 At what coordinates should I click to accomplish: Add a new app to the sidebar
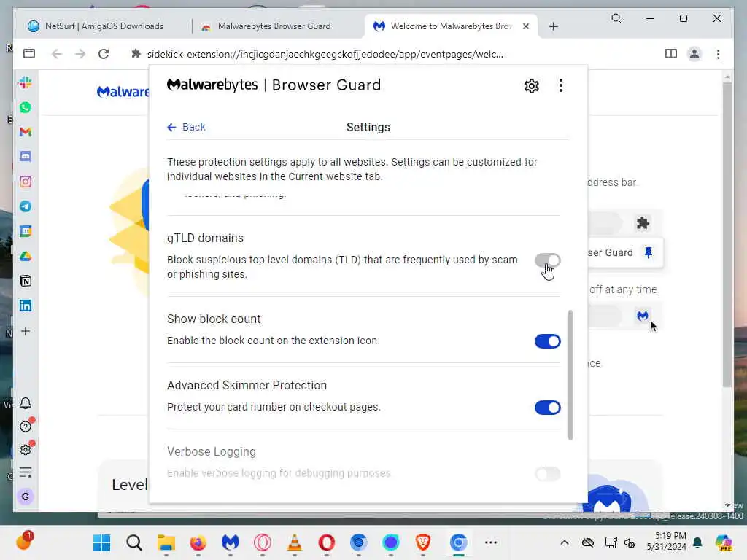pyautogui.click(x=26, y=331)
